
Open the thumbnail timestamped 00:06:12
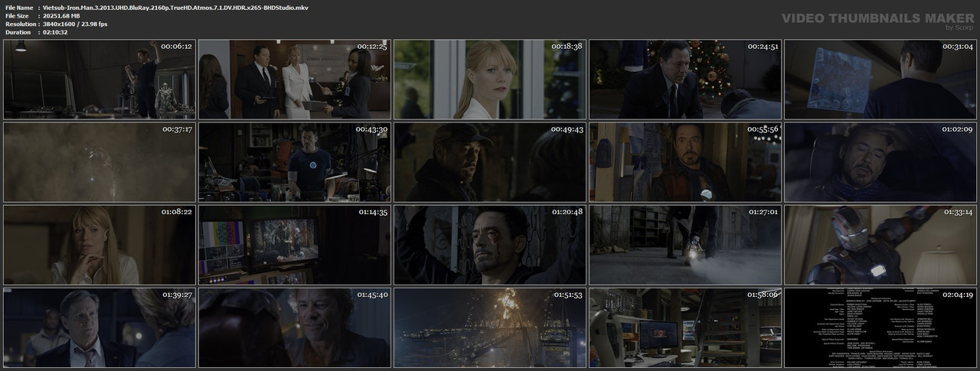click(100, 79)
